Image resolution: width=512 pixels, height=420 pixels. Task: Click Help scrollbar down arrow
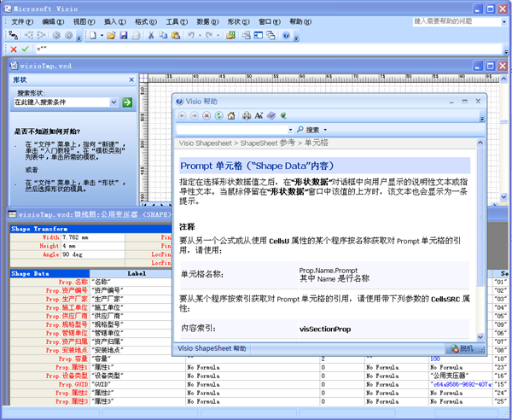coord(480,337)
